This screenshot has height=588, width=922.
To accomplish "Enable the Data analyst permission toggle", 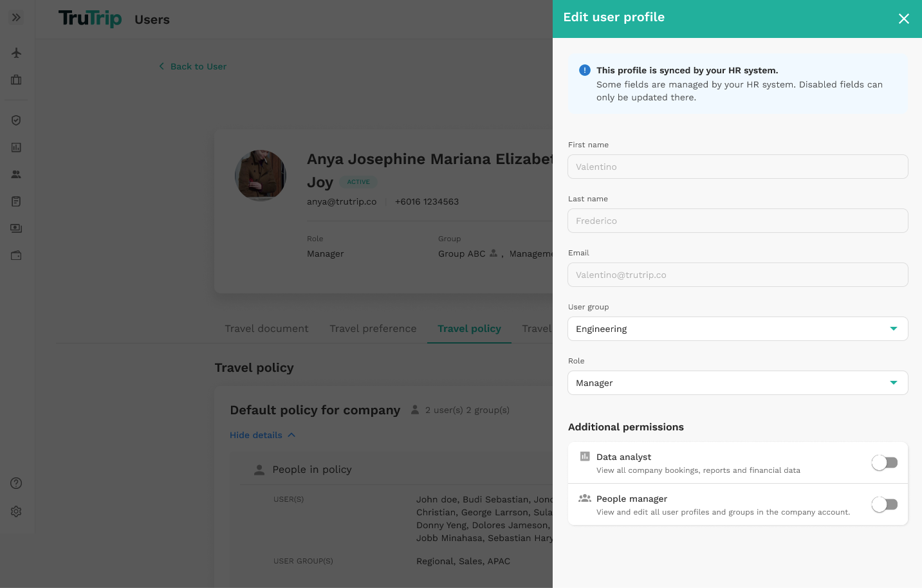I will 885,463.
